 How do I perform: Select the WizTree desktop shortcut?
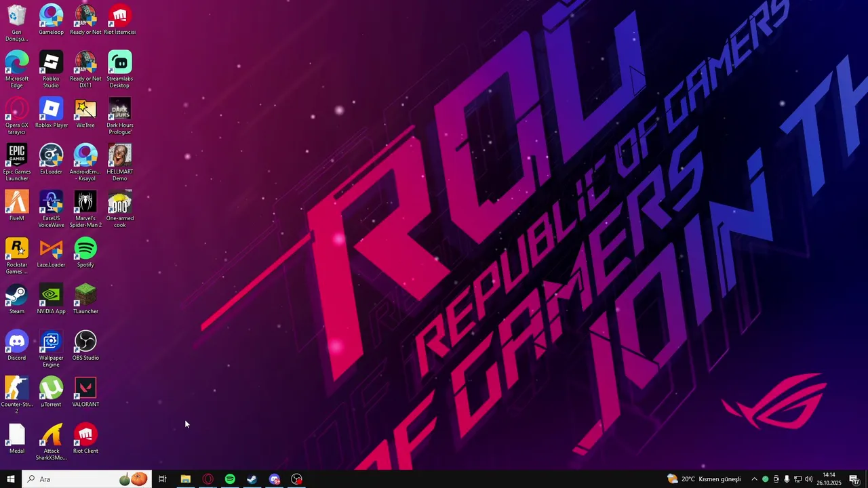click(85, 113)
